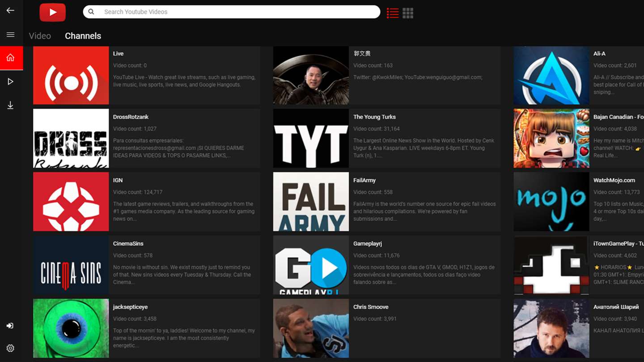Click the Анатолий Шарий channel title
644x362 pixels.
pos(616,307)
